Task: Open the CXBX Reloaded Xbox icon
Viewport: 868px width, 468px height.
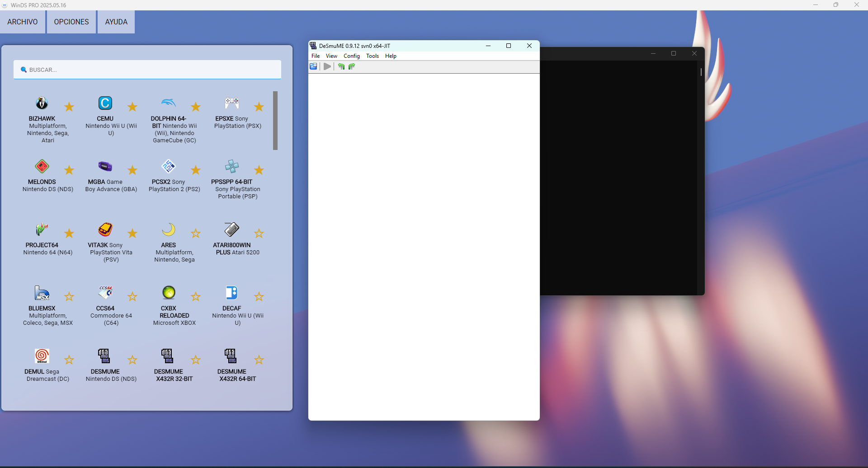Action: (169, 293)
